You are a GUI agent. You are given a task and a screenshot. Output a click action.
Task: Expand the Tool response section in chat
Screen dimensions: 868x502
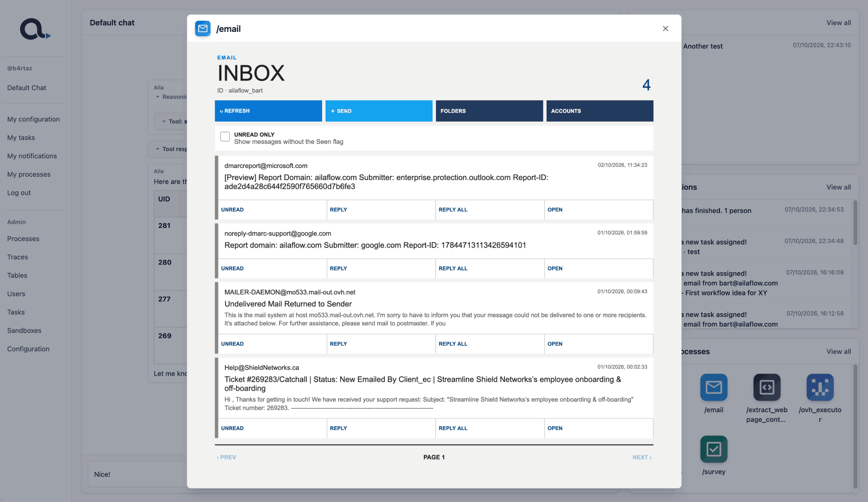pyautogui.click(x=171, y=149)
